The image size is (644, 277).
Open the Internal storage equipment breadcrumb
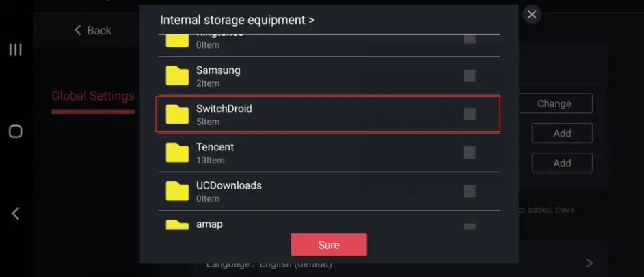(237, 20)
